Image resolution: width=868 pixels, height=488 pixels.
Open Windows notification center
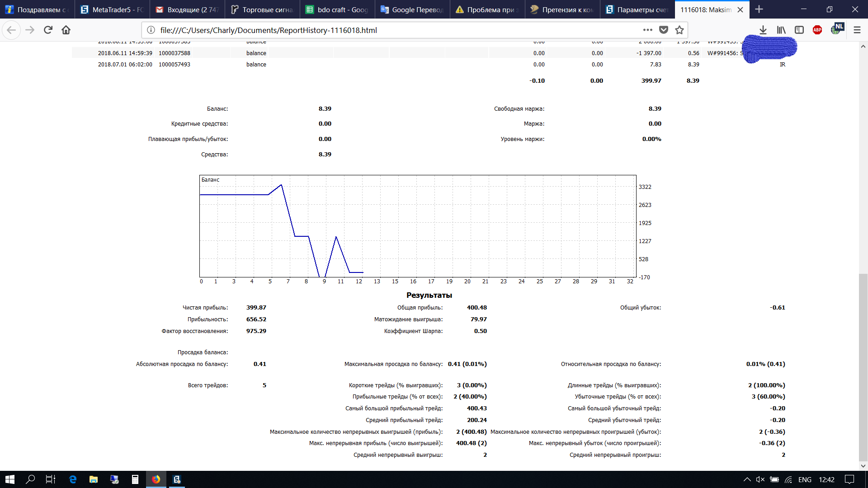click(850, 479)
